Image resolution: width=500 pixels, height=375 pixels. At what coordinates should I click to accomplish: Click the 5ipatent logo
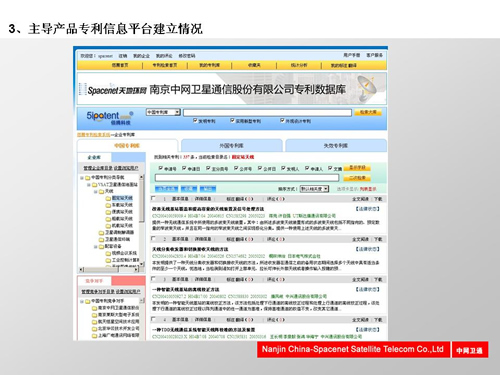click(110, 117)
